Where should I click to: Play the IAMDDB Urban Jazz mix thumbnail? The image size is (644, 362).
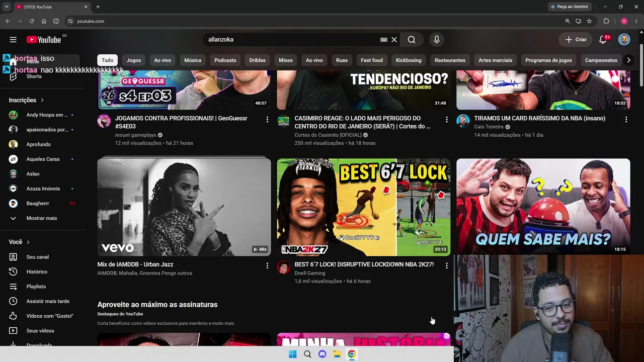184,207
